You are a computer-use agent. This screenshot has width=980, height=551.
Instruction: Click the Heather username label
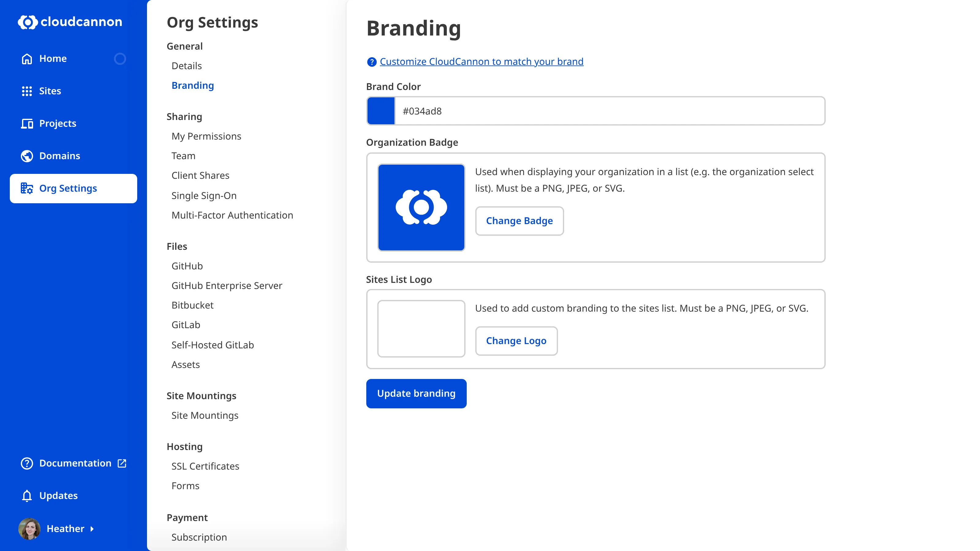(x=66, y=529)
